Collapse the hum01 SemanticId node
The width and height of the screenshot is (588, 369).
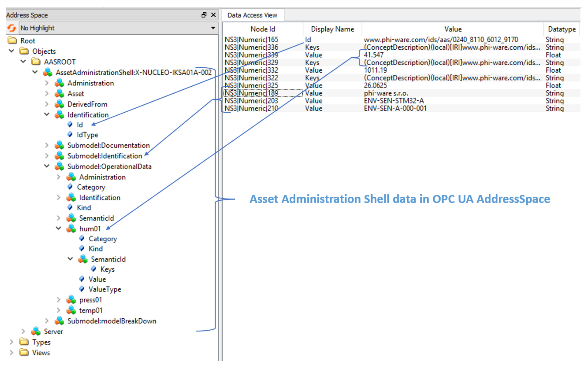click(x=70, y=259)
